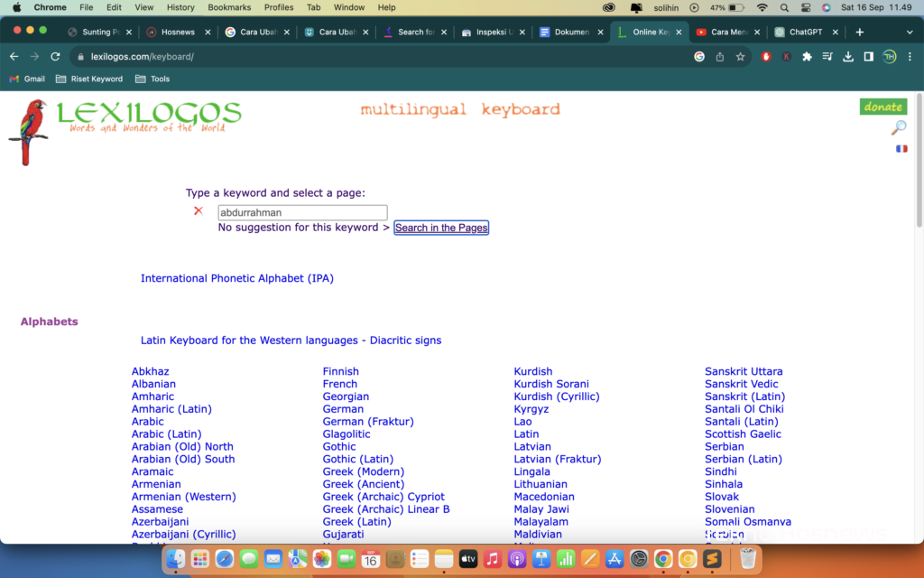Open the Arabic keyboard link
Screen dimensions: 924x578
click(x=148, y=422)
